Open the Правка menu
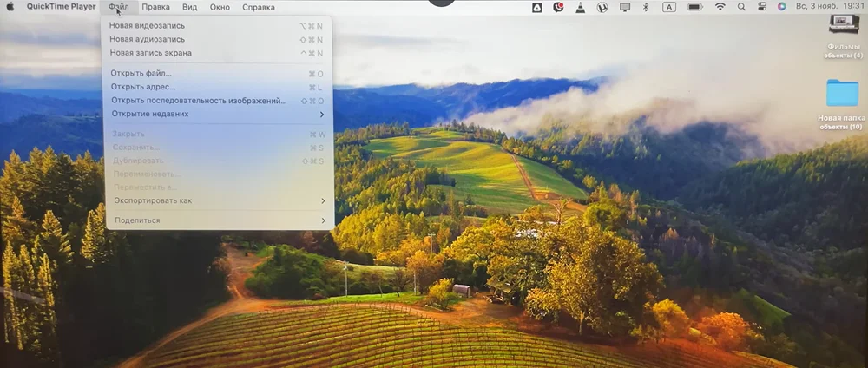 pos(155,7)
